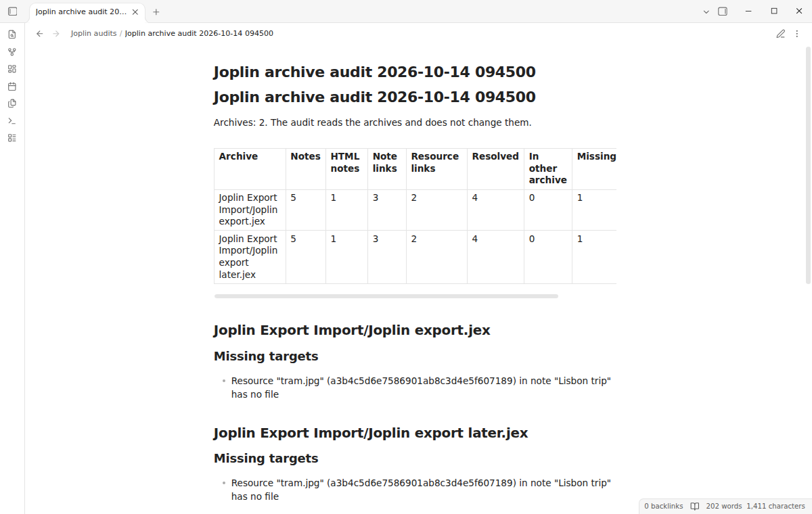Viewport: 812px width, 514px height.
Task: Click 'Missing targets' heading under export later.jex
Action: [x=266, y=459]
